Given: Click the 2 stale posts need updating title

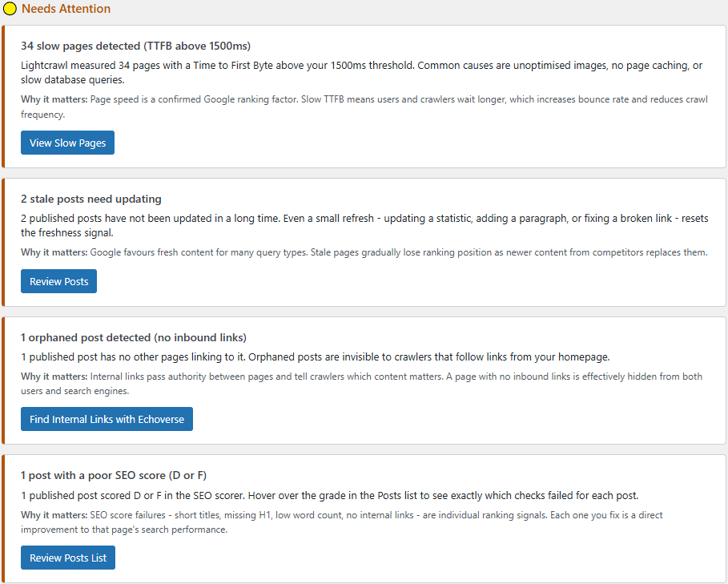Looking at the screenshot, I should click(90, 199).
